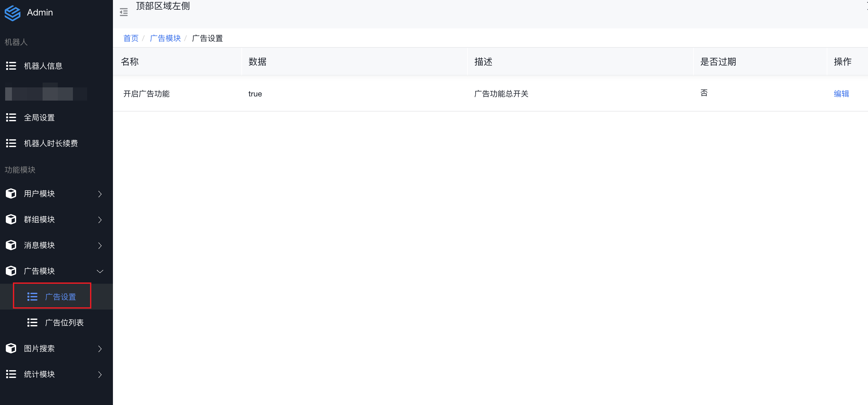The image size is (868, 405).
Task: Expand the 统计模块 chevron arrow
Action: 100,374
